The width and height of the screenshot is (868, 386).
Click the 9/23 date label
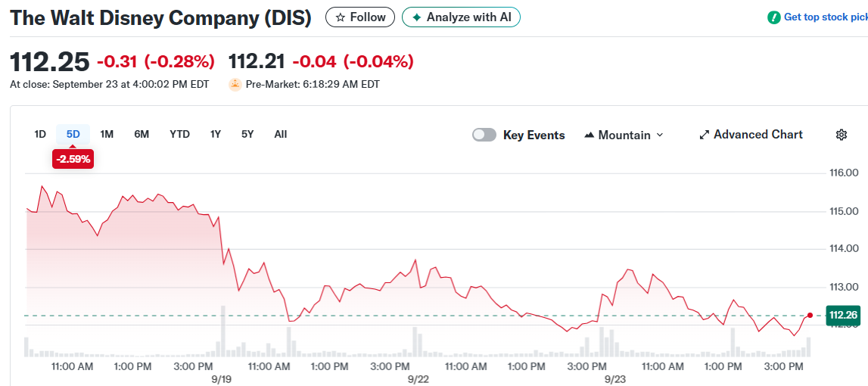[614, 379]
